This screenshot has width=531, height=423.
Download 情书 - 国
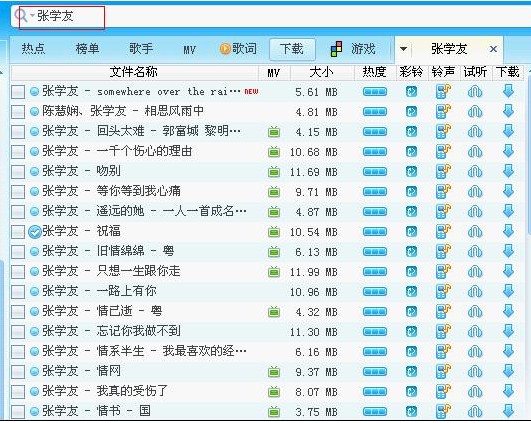point(508,411)
